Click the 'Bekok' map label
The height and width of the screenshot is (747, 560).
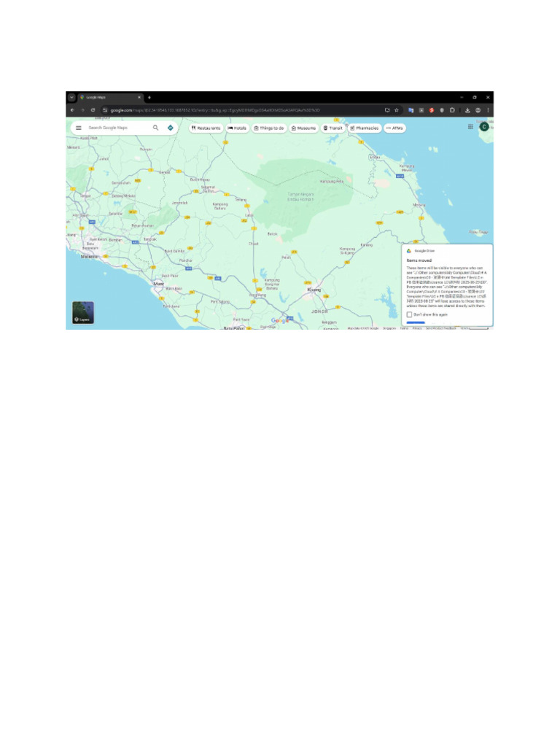[273, 234]
